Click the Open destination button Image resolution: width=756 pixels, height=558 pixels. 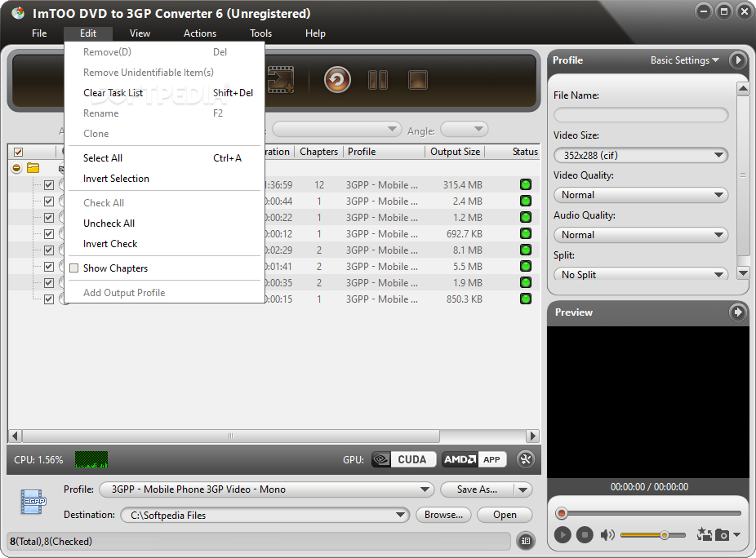[505, 515]
